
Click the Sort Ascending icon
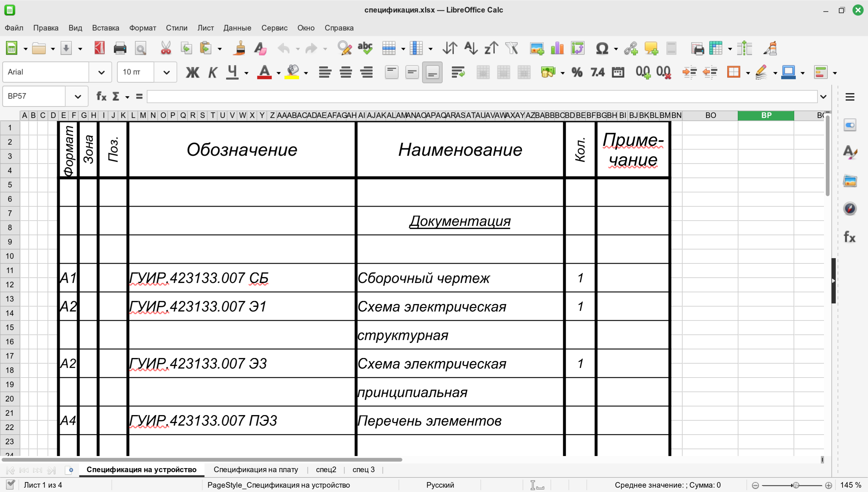tap(471, 48)
